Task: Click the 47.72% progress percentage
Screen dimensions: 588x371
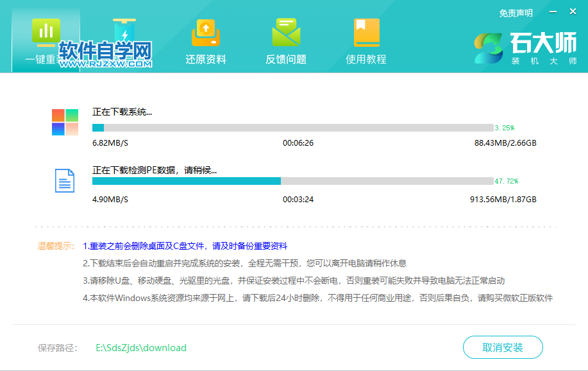Action: coord(507,181)
